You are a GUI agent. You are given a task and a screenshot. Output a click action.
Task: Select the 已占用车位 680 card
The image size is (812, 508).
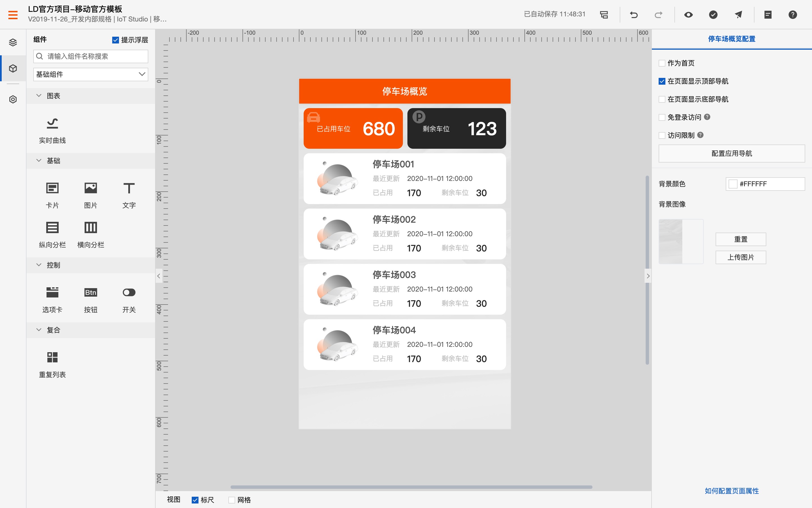click(353, 128)
